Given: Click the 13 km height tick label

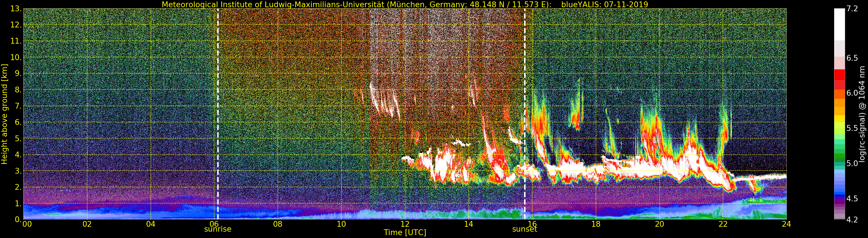Looking at the screenshot, I should coord(16,9).
